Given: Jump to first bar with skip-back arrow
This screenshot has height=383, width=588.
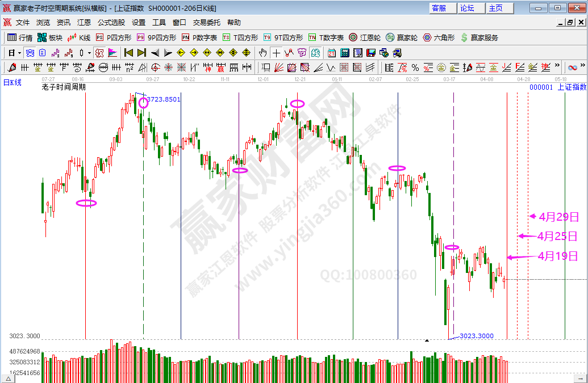Looking at the screenshot, I should click(x=128, y=53).
